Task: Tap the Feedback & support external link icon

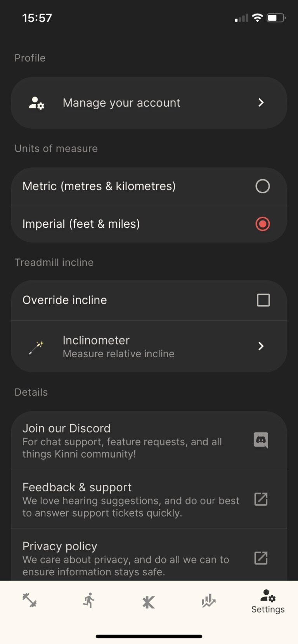Action: click(261, 499)
